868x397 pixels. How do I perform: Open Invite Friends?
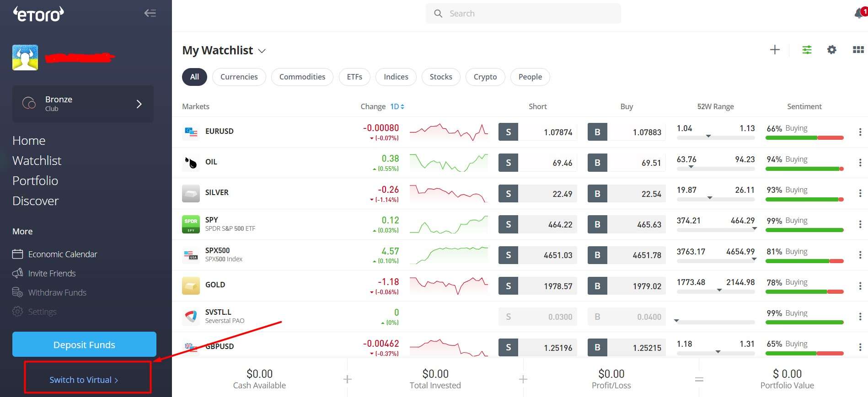point(44,273)
